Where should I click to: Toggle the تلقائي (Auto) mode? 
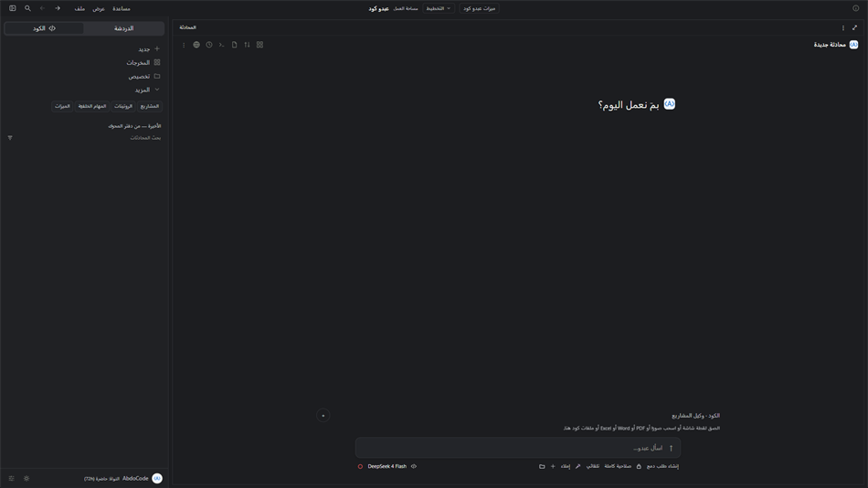coord(593,466)
